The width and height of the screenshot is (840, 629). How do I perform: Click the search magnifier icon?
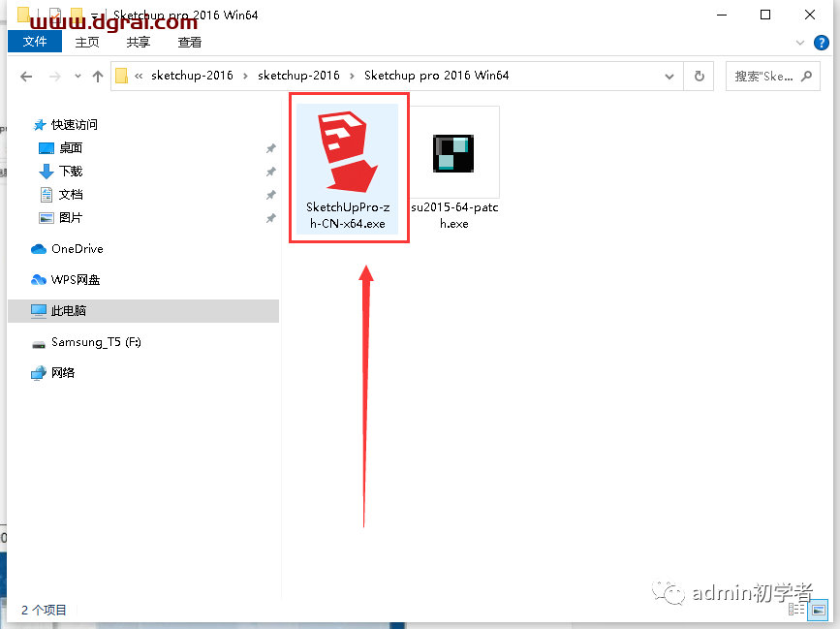pyautogui.click(x=806, y=77)
